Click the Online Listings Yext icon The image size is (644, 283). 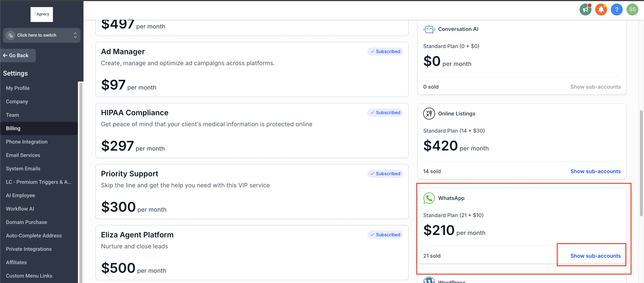tap(429, 114)
